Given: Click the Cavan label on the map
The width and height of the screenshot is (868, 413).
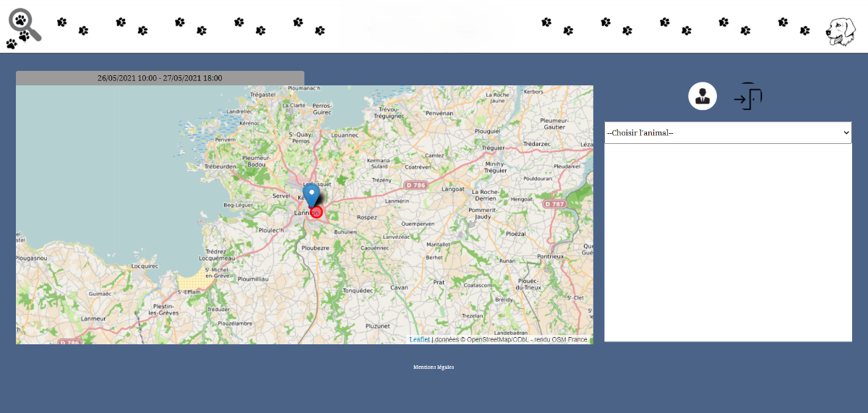Looking at the screenshot, I should click(399, 287).
